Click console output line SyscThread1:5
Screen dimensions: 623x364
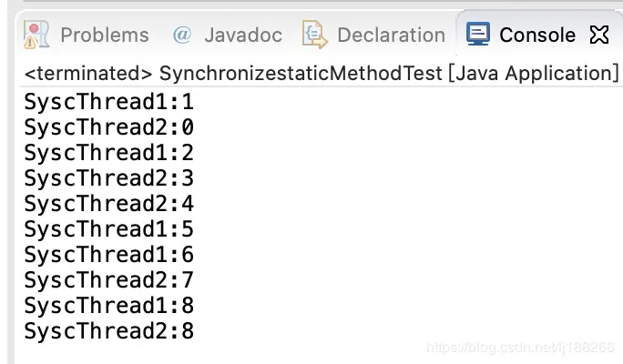[109, 229]
